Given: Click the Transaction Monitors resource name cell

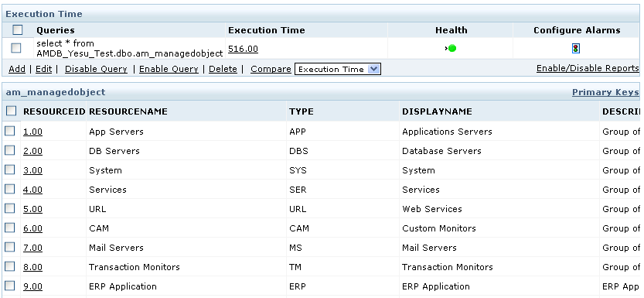Looking at the screenshot, I should [x=135, y=267].
